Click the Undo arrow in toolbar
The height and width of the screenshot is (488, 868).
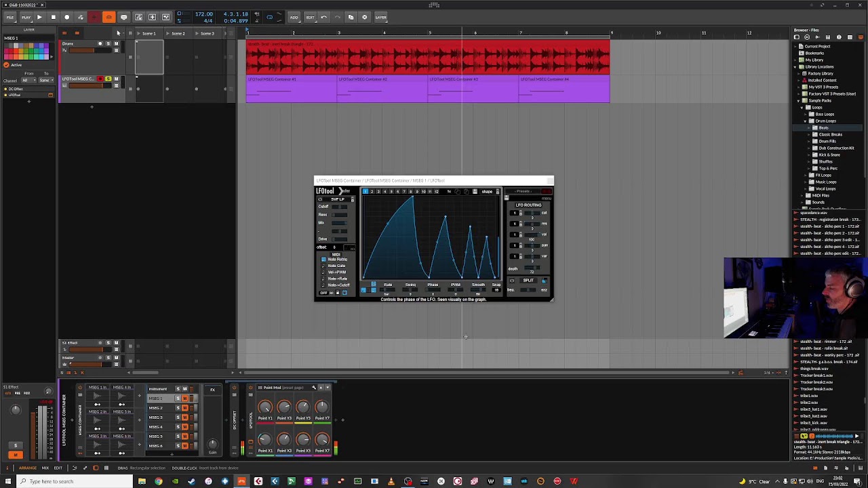pyautogui.click(x=323, y=17)
